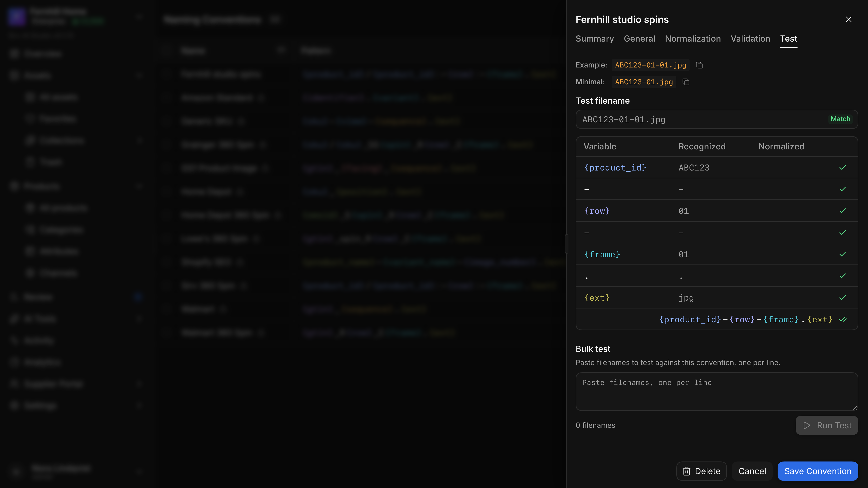Screen dimensions: 868x488
Task: Select the Test tab
Action: (x=788, y=39)
